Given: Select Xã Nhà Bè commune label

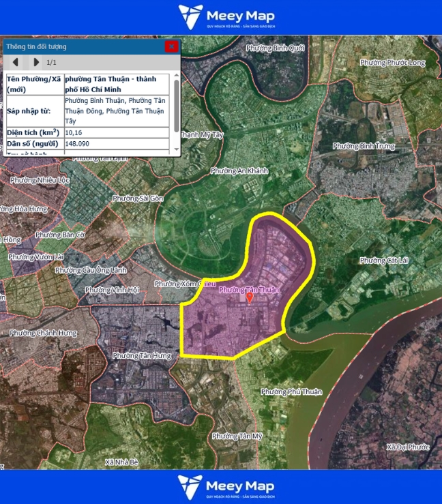Looking at the screenshot, I should tap(122, 462).
